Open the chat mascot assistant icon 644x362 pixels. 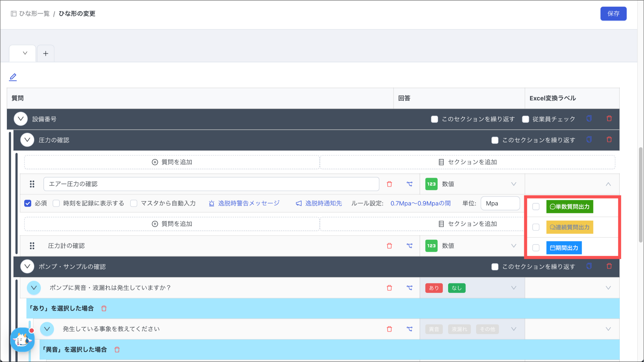tap(22, 340)
